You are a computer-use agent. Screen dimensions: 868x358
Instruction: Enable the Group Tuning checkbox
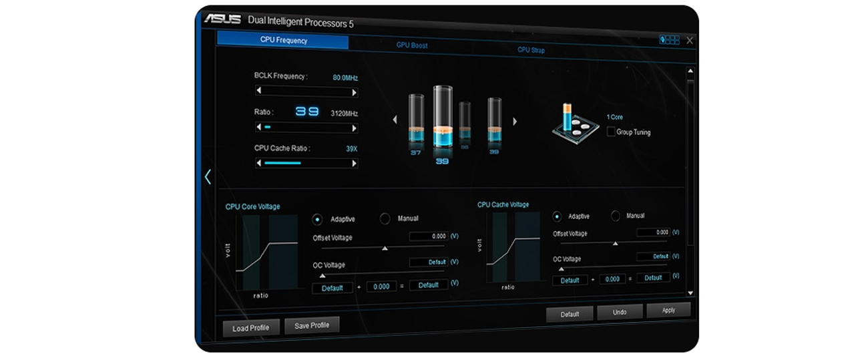click(x=611, y=132)
